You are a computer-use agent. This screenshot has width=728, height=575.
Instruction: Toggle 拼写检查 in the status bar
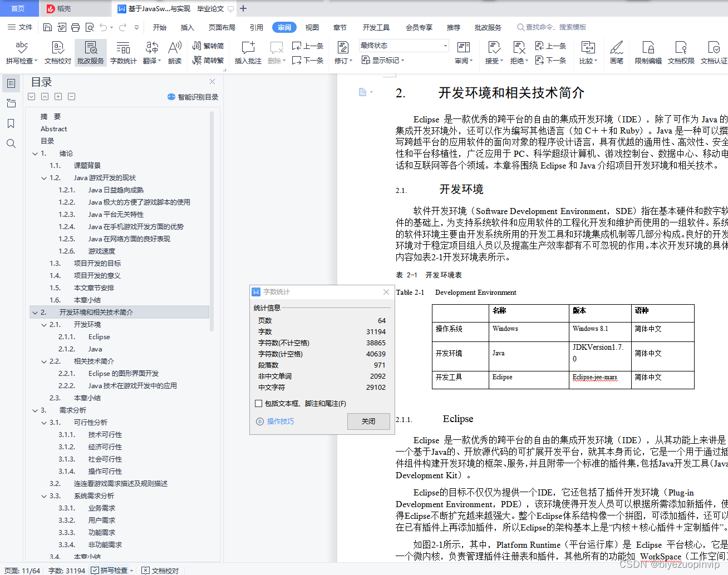point(111,571)
